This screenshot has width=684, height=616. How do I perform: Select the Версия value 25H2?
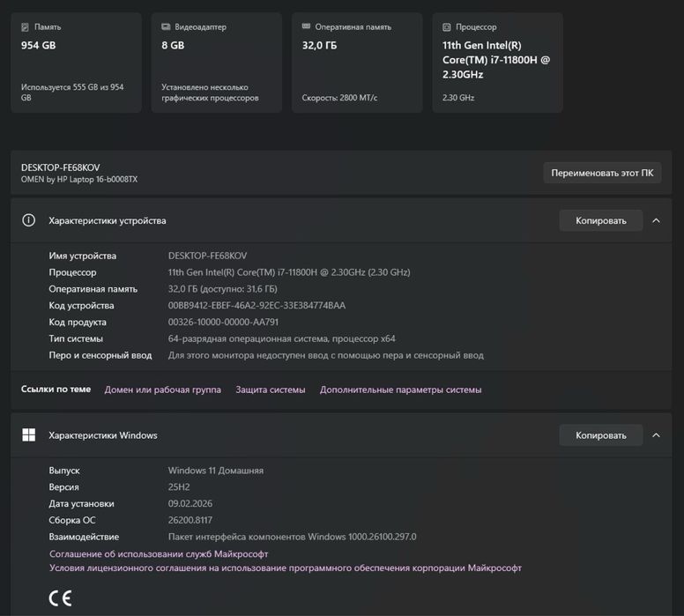pyautogui.click(x=179, y=486)
